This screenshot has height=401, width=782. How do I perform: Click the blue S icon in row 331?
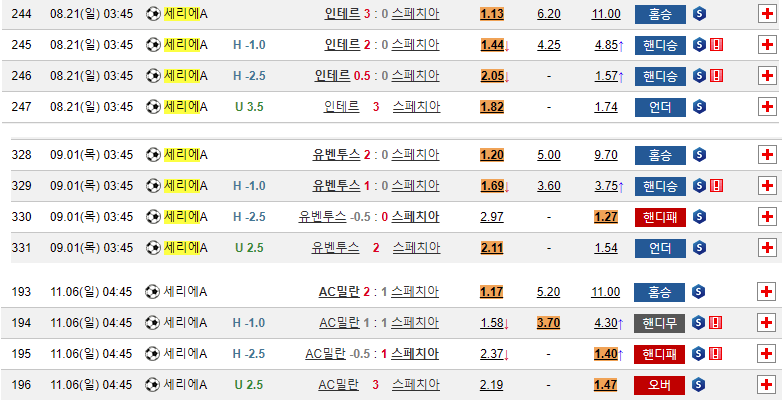coord(699,247)
